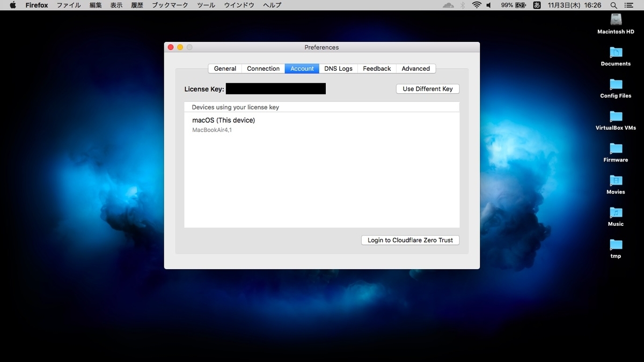644x362 pixels.
Task: Open Spotlight search magnifier
Action: tap(613, 5)
